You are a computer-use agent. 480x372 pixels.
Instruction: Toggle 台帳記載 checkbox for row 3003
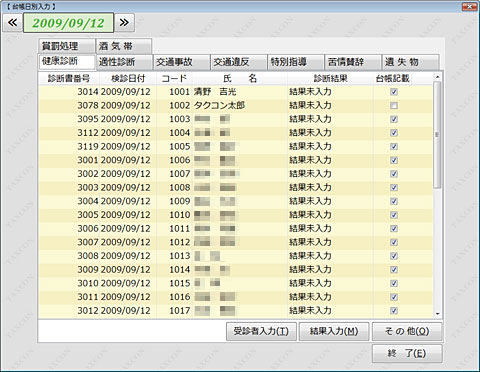[x=394, y=187]
